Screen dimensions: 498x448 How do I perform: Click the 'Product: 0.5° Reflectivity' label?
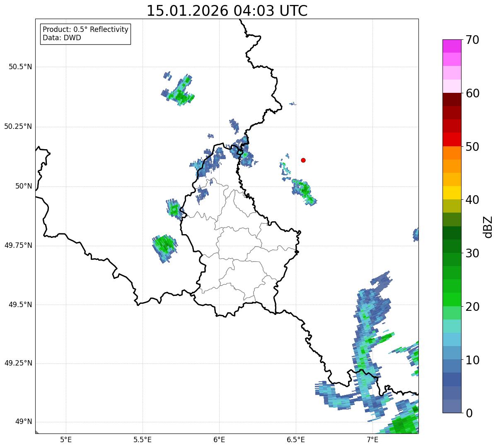click(x=85, y=30)
